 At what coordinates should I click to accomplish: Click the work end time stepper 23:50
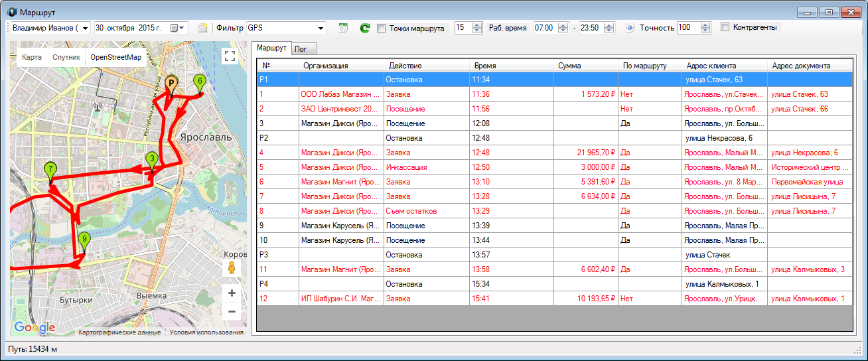point(609,28)
